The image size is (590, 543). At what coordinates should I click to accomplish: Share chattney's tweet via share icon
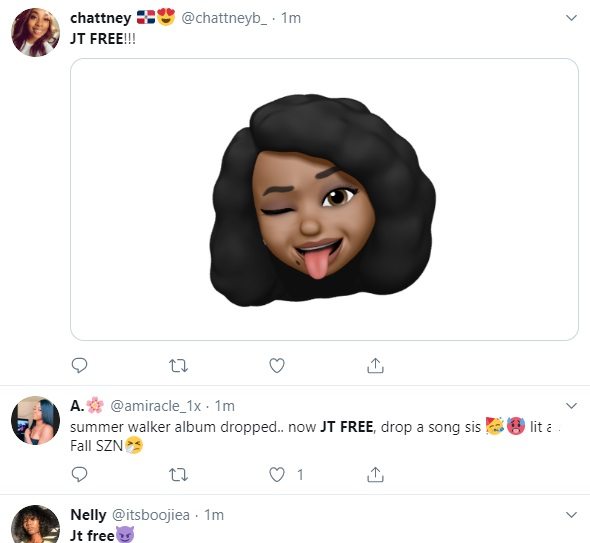[375, 365]
